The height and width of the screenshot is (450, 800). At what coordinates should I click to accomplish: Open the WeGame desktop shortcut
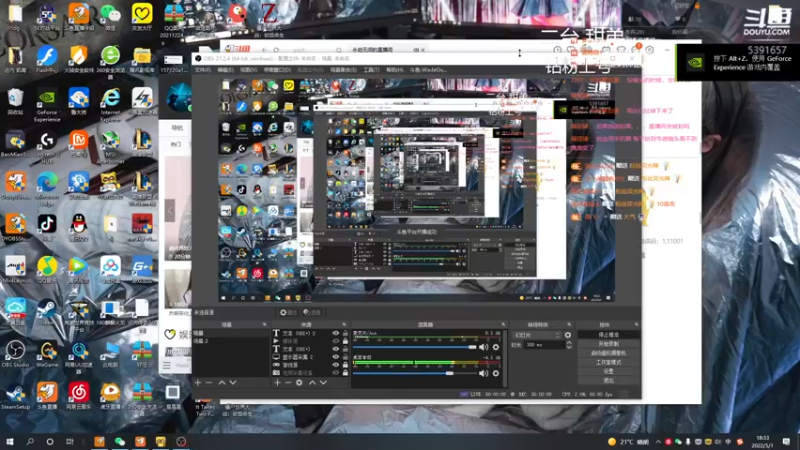(47, 352)
